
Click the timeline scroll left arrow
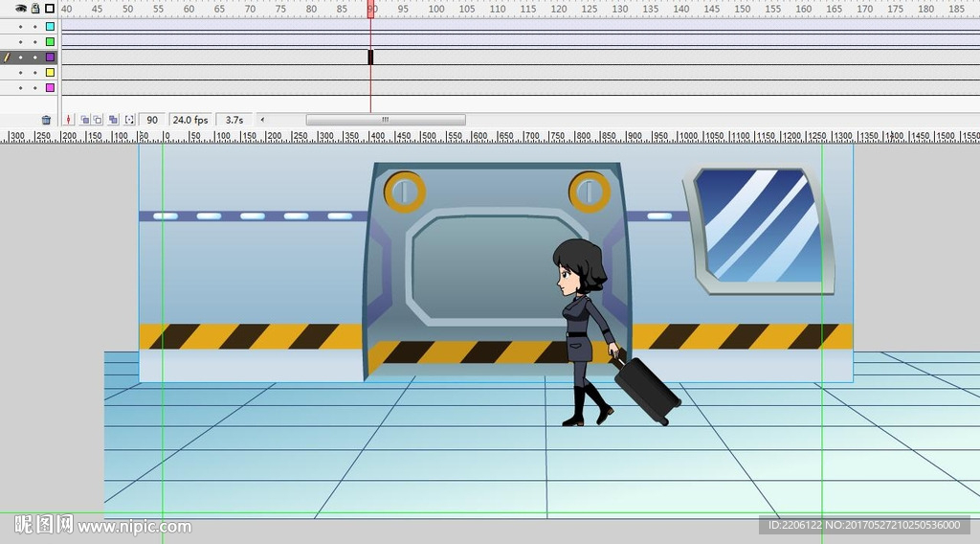(262, 120)
